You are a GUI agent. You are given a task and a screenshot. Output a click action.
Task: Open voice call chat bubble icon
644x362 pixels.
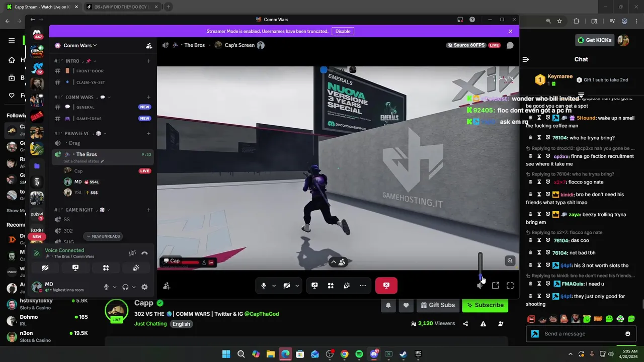pos(510,45)
